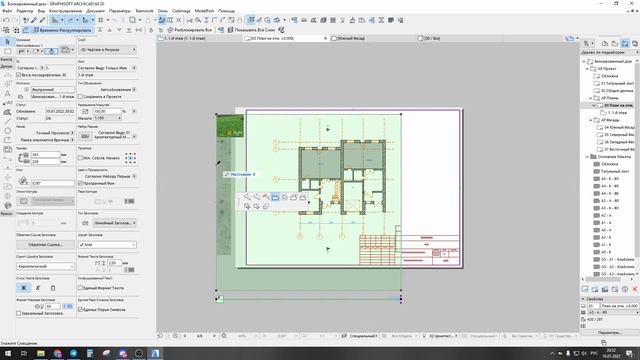The width and height of the screenshot is (640, 360).
Task: Click the inject parameters syringe icon
Action: click(x=42, y=20)
